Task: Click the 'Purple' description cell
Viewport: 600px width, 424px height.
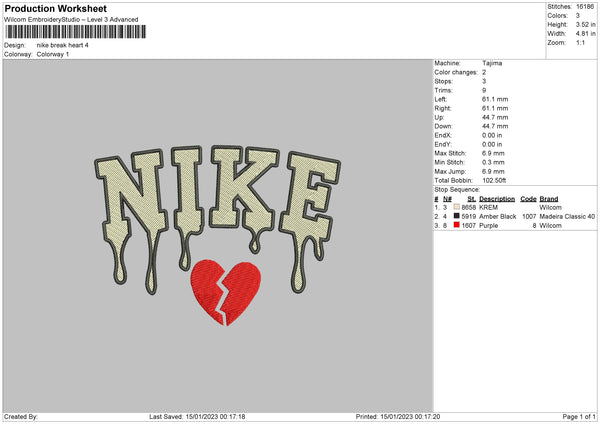Action: point(489,226)
